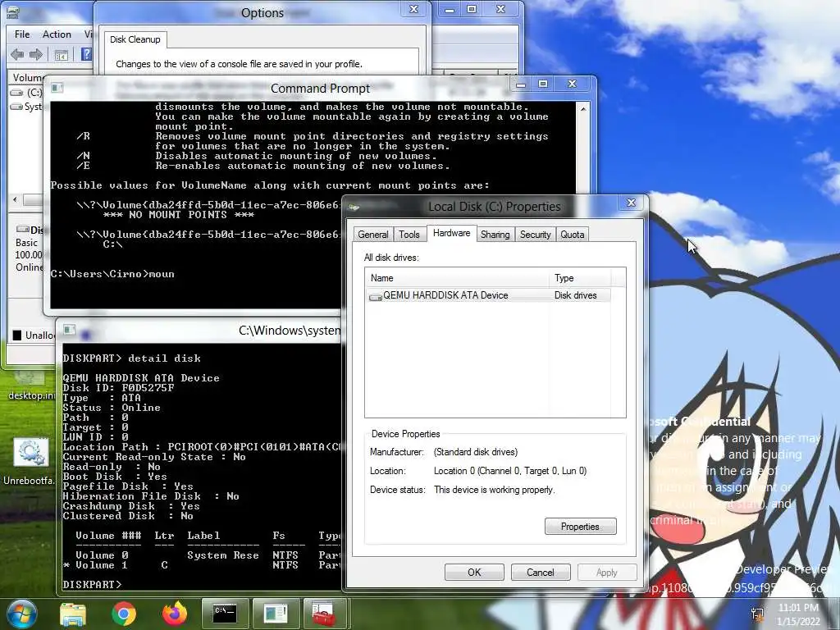Click OK in Local Disk Properties
Viewport: 840px width, 630px height.
474,572
